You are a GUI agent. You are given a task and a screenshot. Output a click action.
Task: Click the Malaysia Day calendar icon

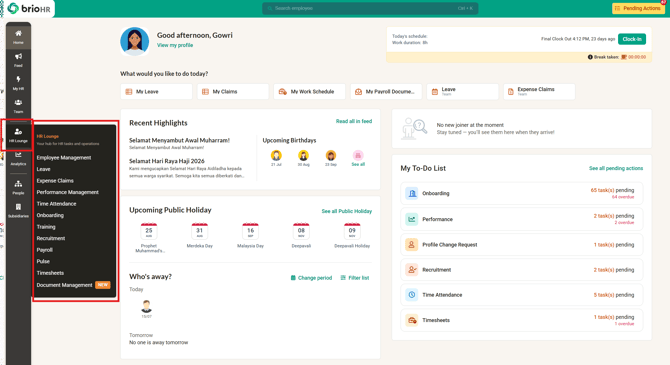pyautogui.click(x=250, y=231)
